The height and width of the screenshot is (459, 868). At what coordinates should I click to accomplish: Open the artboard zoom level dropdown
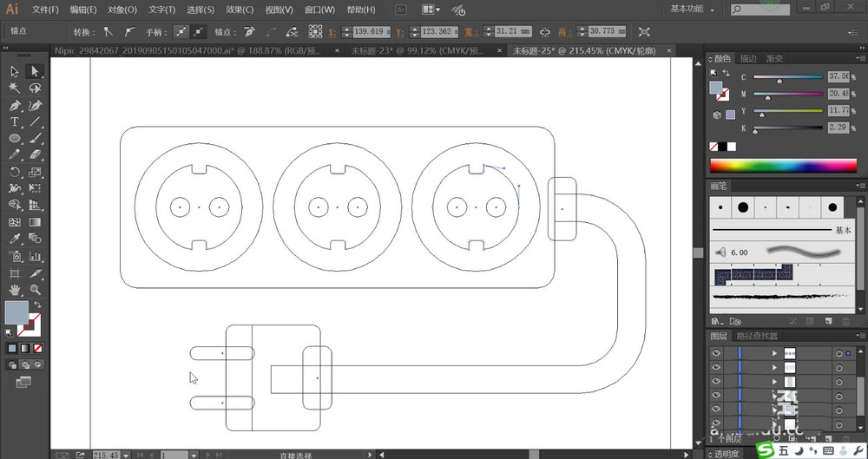point(127,456)
